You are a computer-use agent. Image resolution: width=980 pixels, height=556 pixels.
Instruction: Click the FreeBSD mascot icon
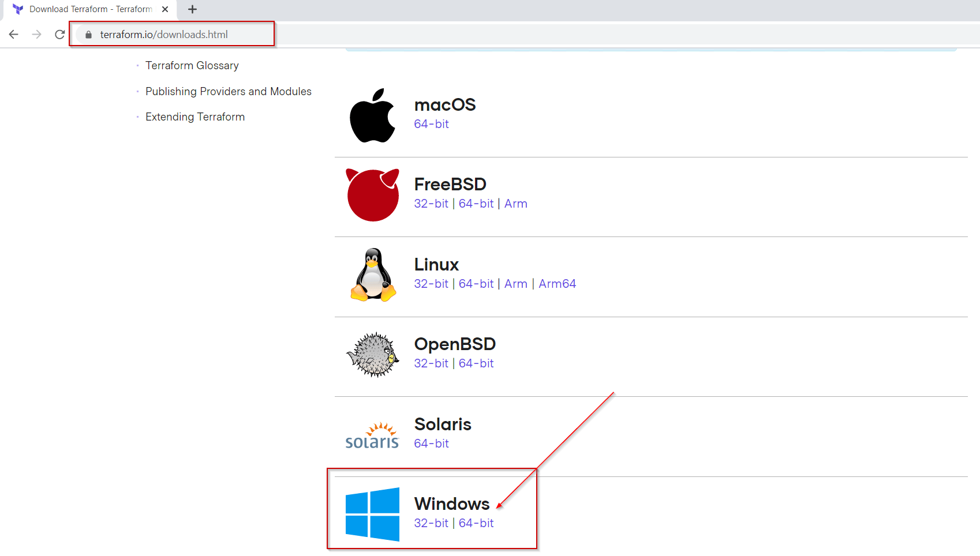click(372, 194)
